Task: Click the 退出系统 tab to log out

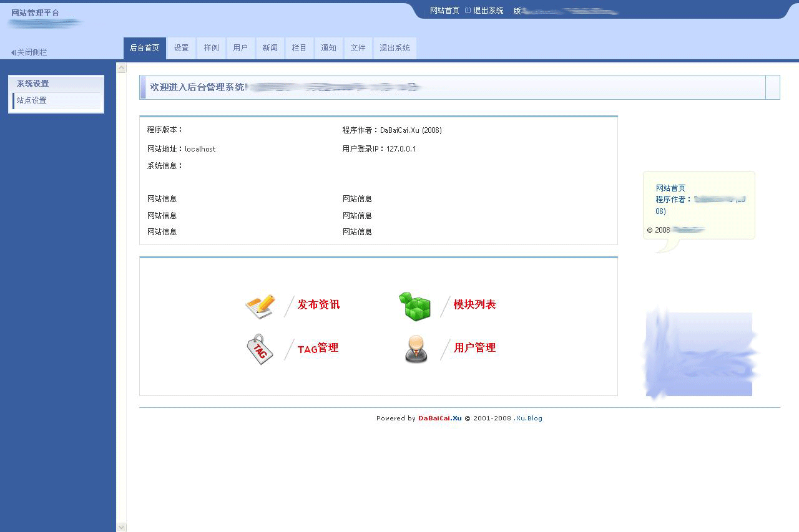Action: (395, 47)
